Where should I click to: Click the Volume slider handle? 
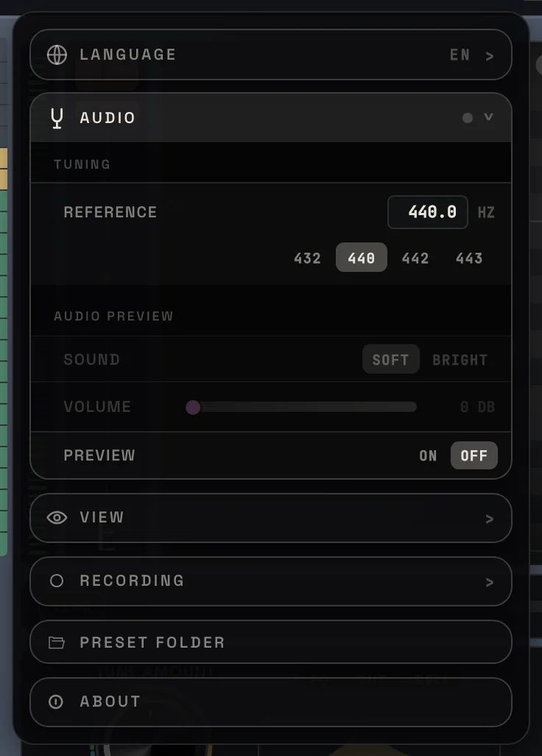193,407
